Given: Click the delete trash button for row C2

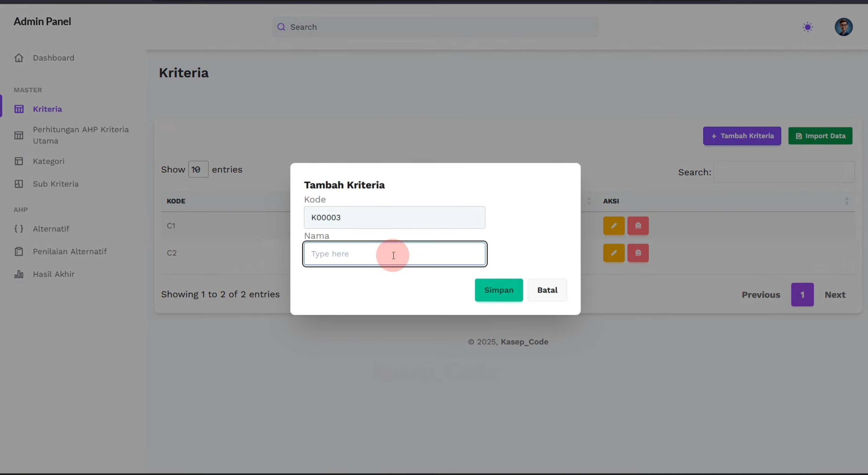Looking at the screenshot, I should tap(638, 253).
